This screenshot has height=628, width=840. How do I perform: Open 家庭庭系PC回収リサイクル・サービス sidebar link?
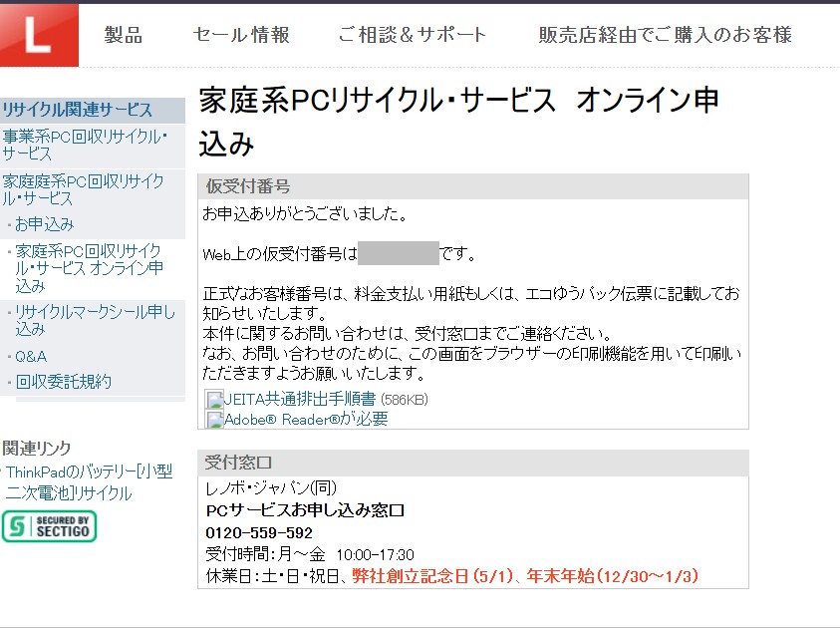pyautogui.click(x=83, y=189)
